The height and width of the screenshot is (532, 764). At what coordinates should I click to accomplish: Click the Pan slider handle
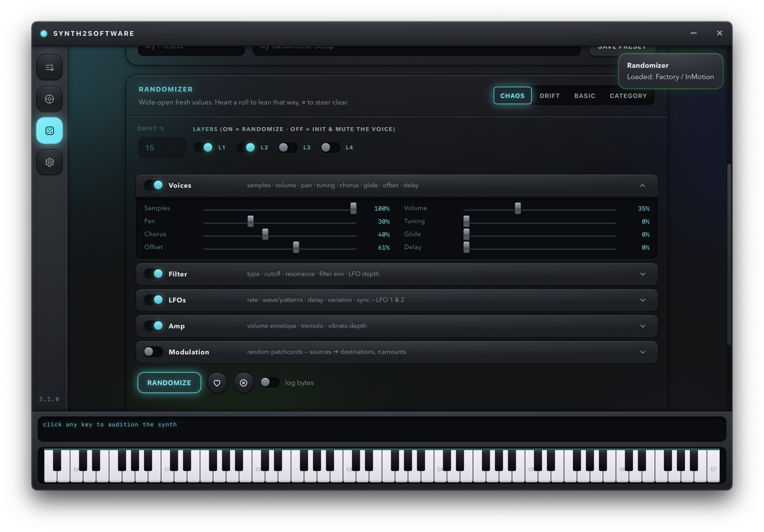click(251, 222)
